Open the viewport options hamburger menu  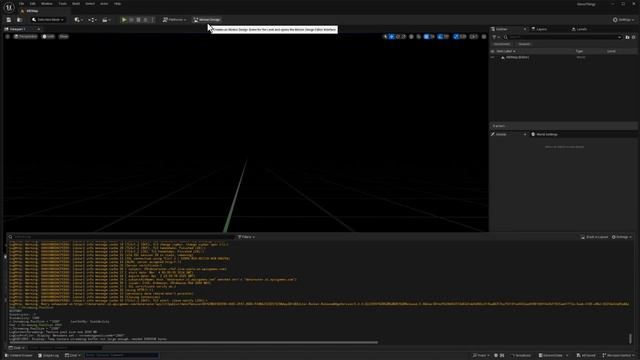tap(7, 36)
